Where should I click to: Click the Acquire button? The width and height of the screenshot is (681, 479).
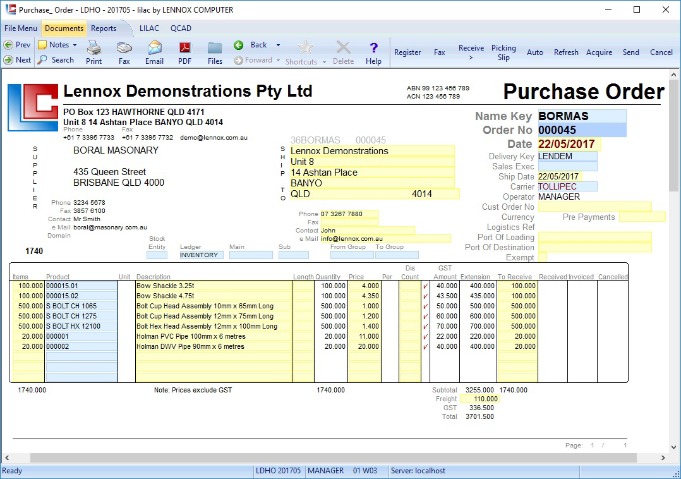coord(599,52)
